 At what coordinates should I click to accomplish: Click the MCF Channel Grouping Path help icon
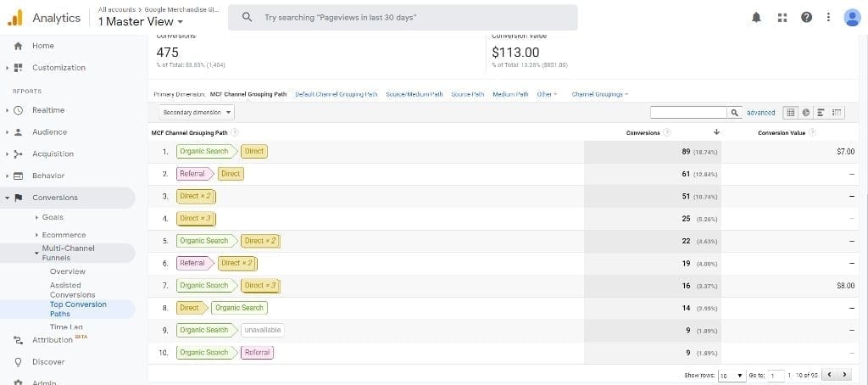235,132
